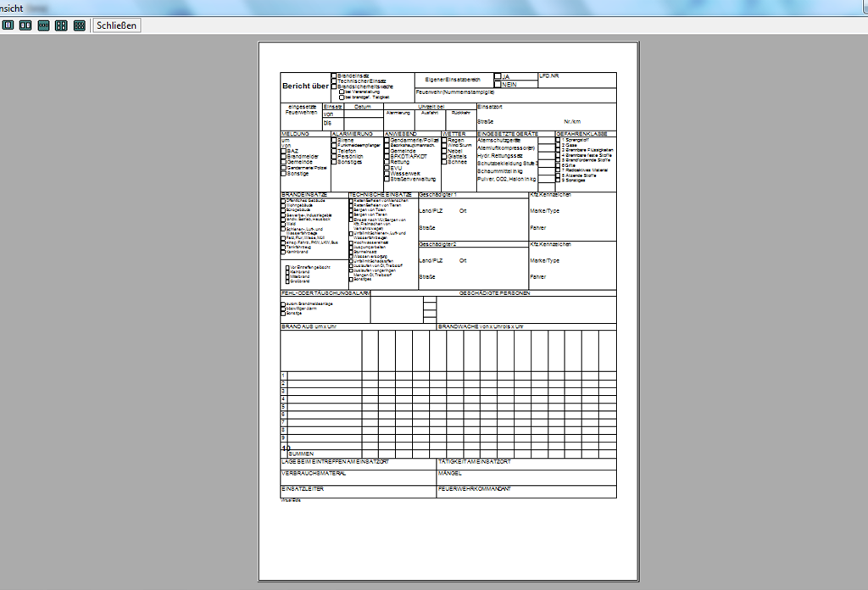Click the 'GESCHÄDIGTE PERSONEN' heading
This screenshot has width=868, height=590.
[x=494, y=292]
